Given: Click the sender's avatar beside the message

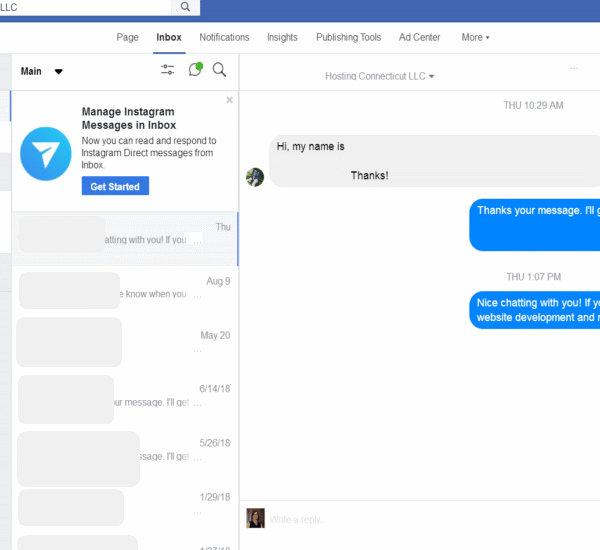Looking at the screenshot, I should pos(255,177).
